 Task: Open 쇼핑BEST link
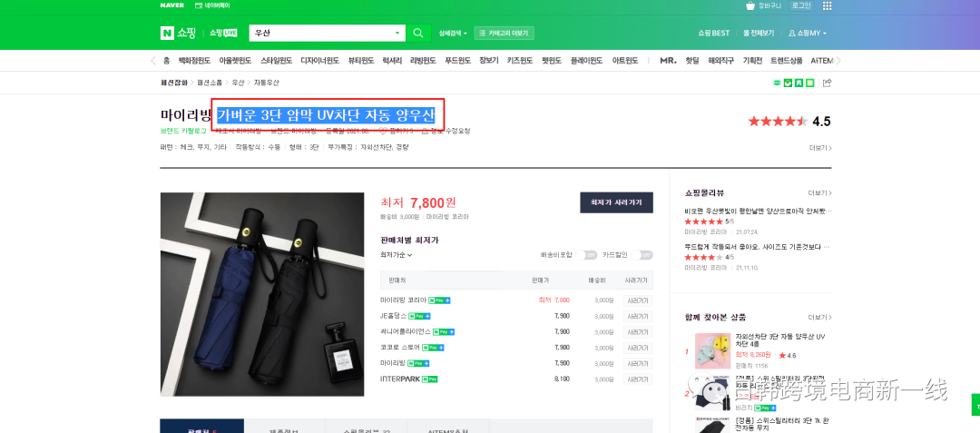714,33
